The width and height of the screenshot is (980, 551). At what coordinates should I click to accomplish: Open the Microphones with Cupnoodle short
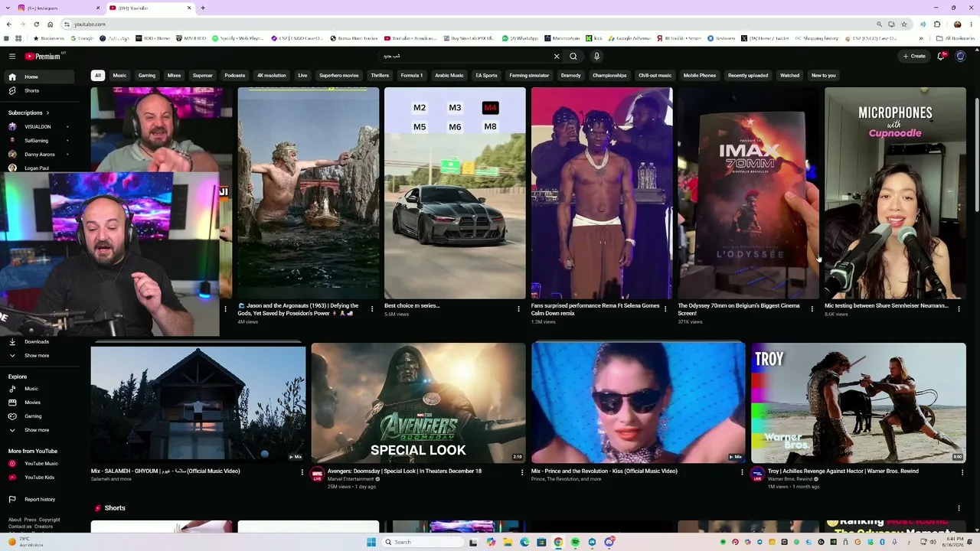[895, 193]
